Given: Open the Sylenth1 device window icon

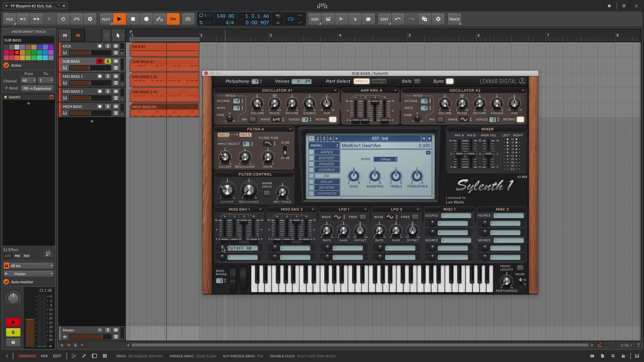Looking at the screenshot, I should (x=51, y=97).
